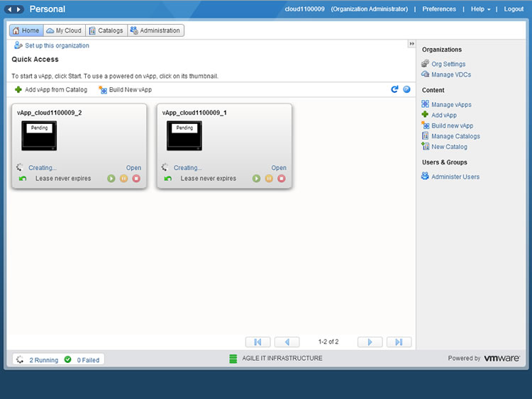Click the vmware logo in footer
Viewport: 532px width, 399px height.
pyautogui.click(x=501, y=359)
